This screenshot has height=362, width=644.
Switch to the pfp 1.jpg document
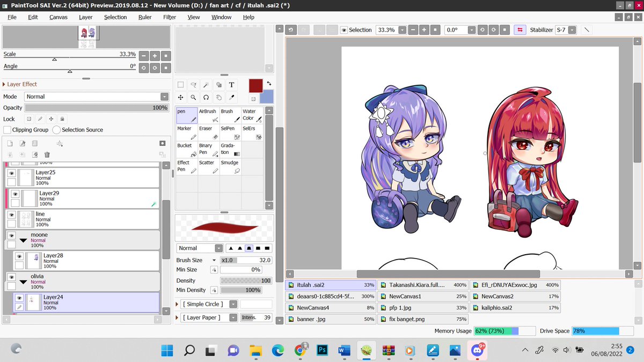tap(423, 308)
